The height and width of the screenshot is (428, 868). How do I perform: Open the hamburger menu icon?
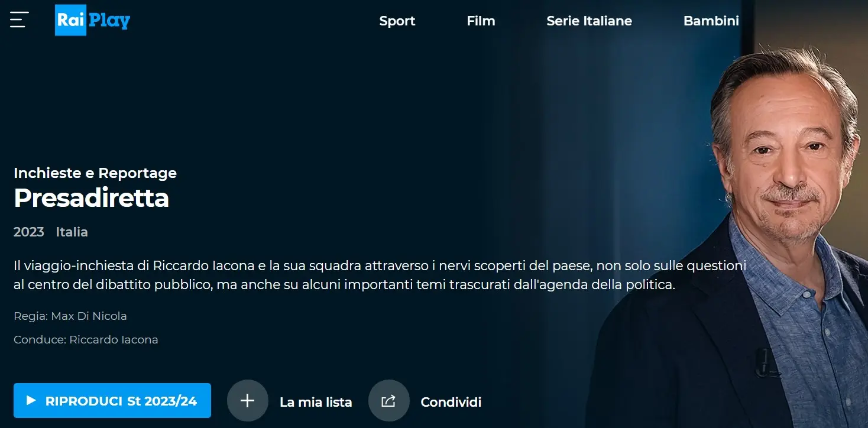(19, 20)
